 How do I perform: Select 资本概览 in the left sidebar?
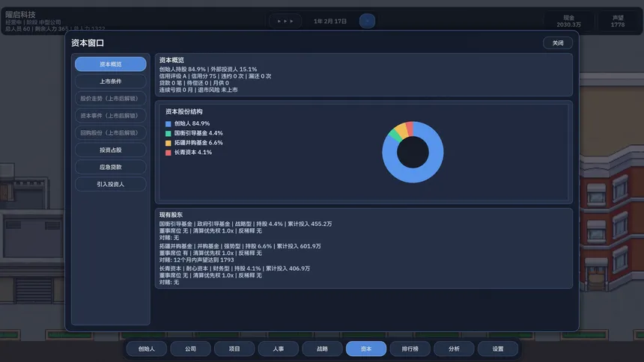point(111,64)
